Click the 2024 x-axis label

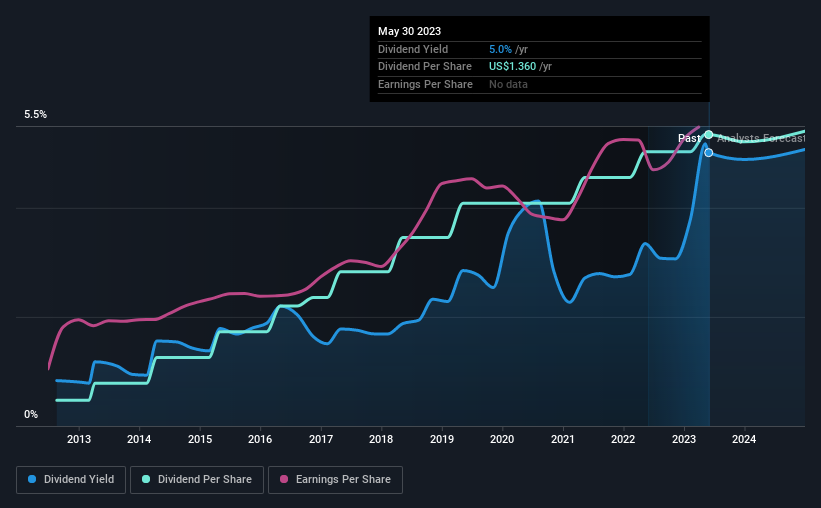click(x=744, y=439)
